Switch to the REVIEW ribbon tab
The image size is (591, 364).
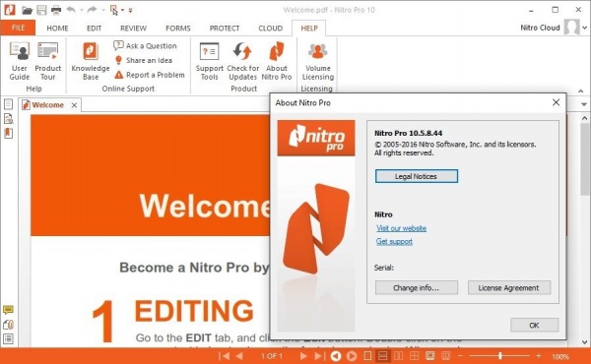pos(133,29)
